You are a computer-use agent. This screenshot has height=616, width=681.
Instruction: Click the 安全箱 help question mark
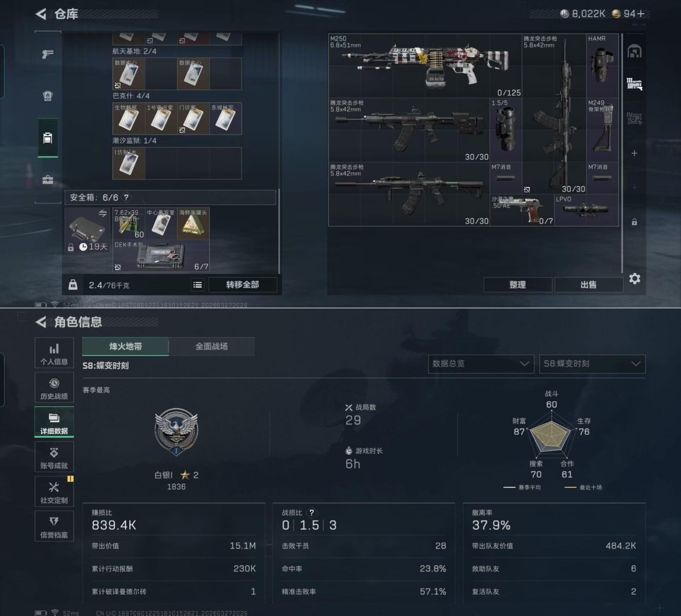[x=126, y=197]
